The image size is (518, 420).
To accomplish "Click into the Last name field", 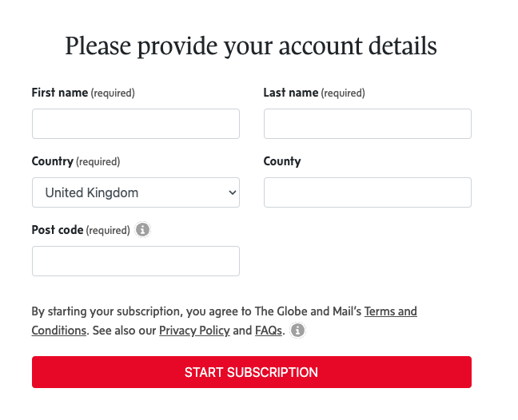I will click(367, 124).
